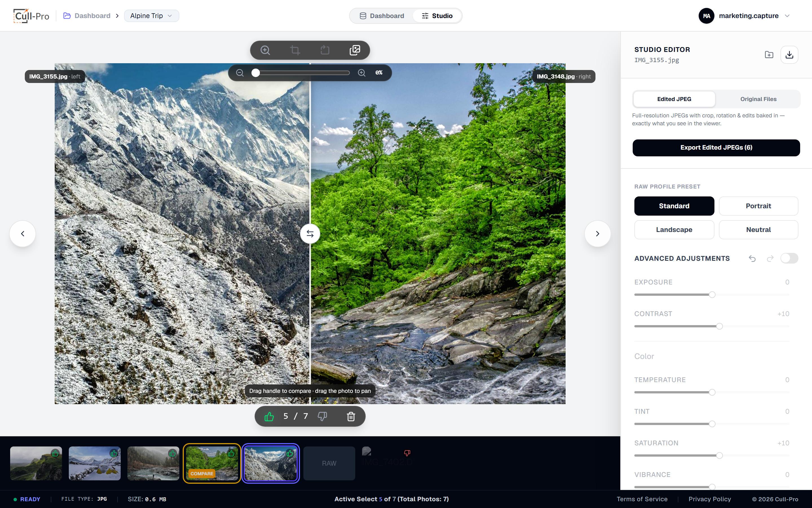This screenshot has width=812, height=508.
Task: Toggle the Advanced Adjustments switch
Action: (x=789, y=258)
